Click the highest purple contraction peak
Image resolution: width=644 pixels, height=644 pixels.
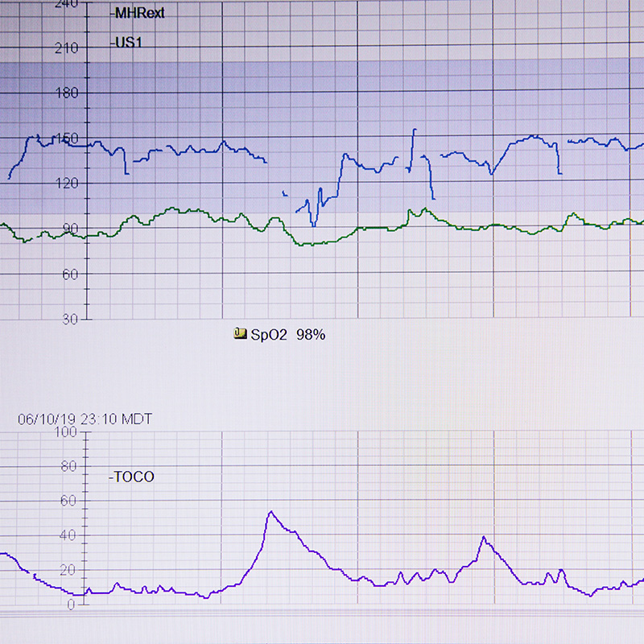[x=270, y=512]
